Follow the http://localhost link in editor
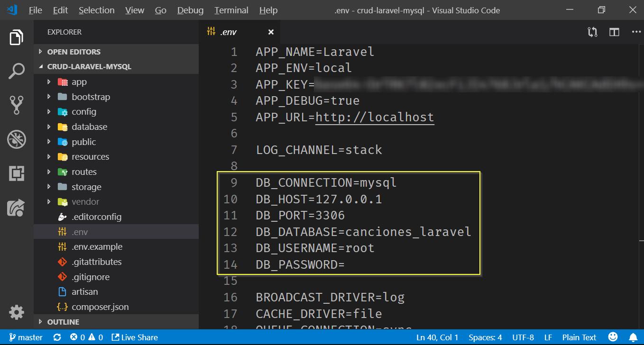 tap(375, 117)
